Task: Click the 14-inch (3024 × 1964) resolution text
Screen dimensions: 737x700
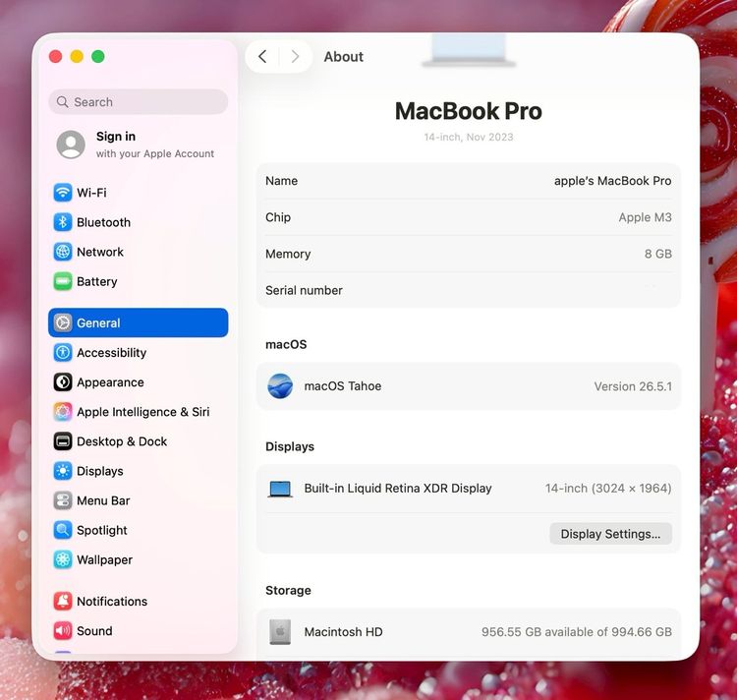Action: pos(608,488)
